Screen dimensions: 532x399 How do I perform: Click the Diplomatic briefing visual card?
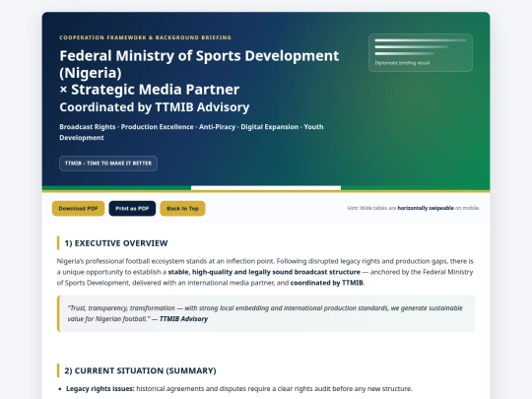[x=421, y=52]
